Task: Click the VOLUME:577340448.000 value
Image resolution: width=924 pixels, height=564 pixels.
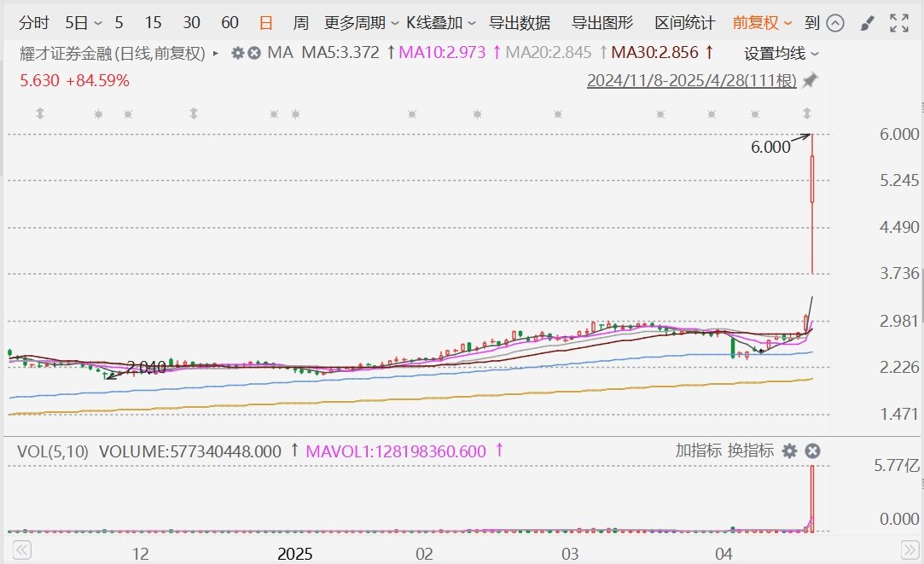Action: pyautogui.click(x=189, y=451)
